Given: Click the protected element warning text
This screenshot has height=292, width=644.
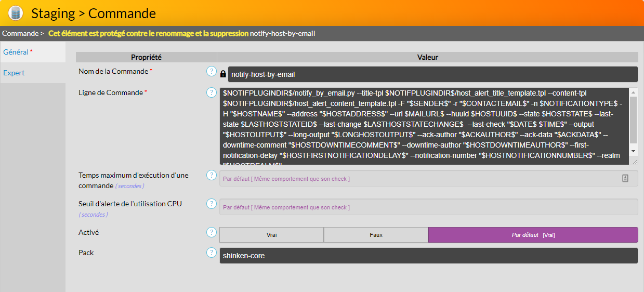Looking at the screenshot, I should (148, 33).
